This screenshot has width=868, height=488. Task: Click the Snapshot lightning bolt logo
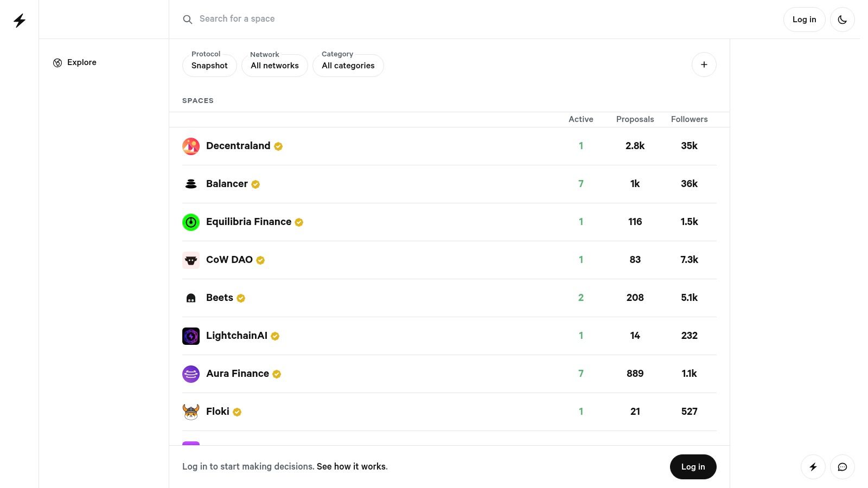pos(20,21)
